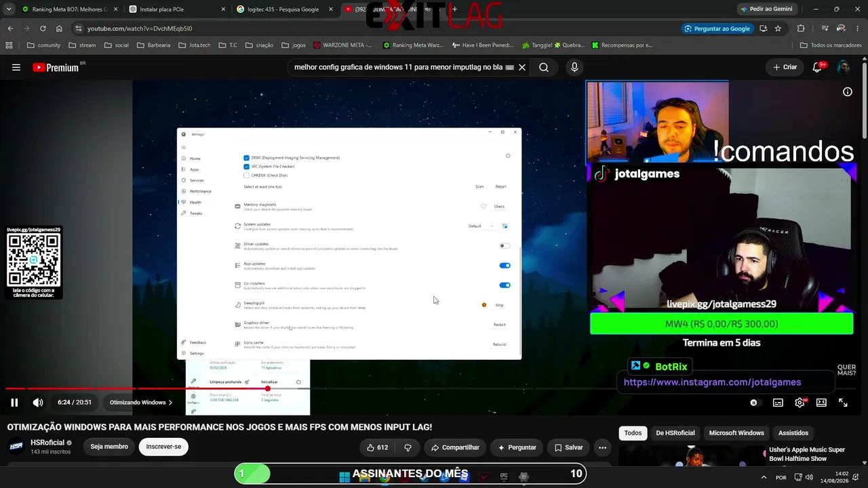Click the address bar URL
The height and width of the screenshot is (488, 868).
pyautogui.click(x=140, y=28)
